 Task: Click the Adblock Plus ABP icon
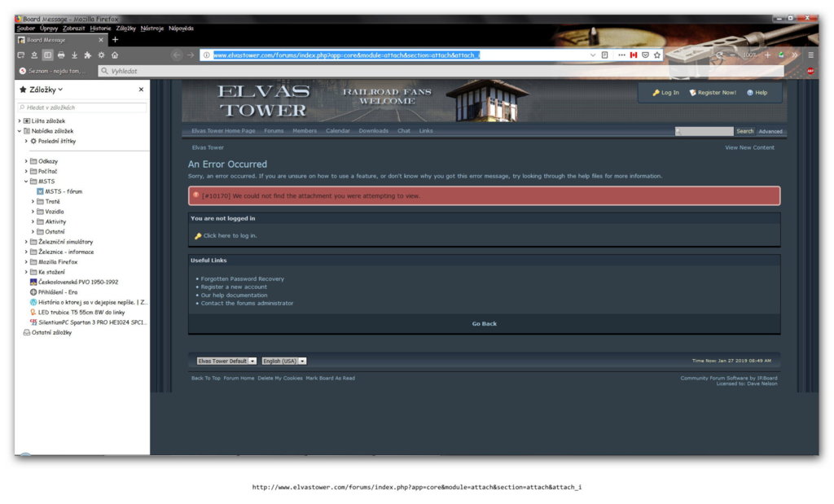[x=810, y=71]
